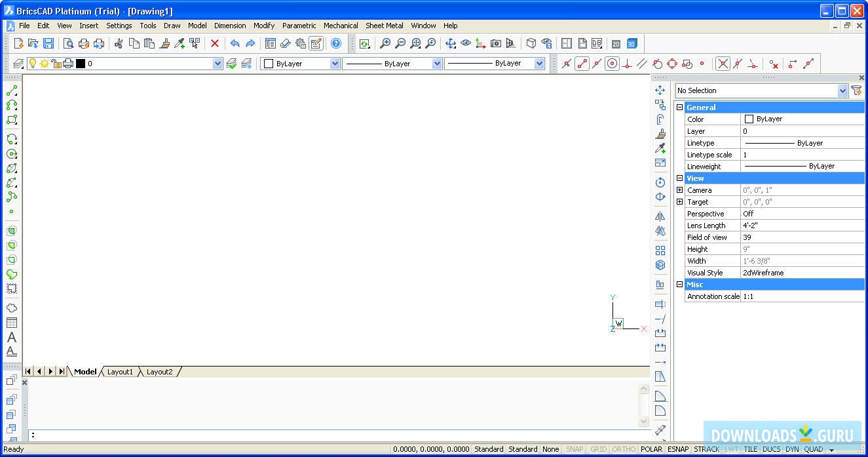The image size is (868, 457).
Task: Expand the Camera property row
Action: pos(679,190)
